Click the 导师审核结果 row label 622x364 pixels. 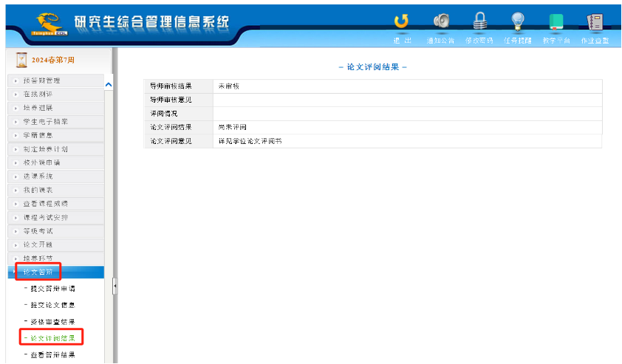[x=171, y=86]
